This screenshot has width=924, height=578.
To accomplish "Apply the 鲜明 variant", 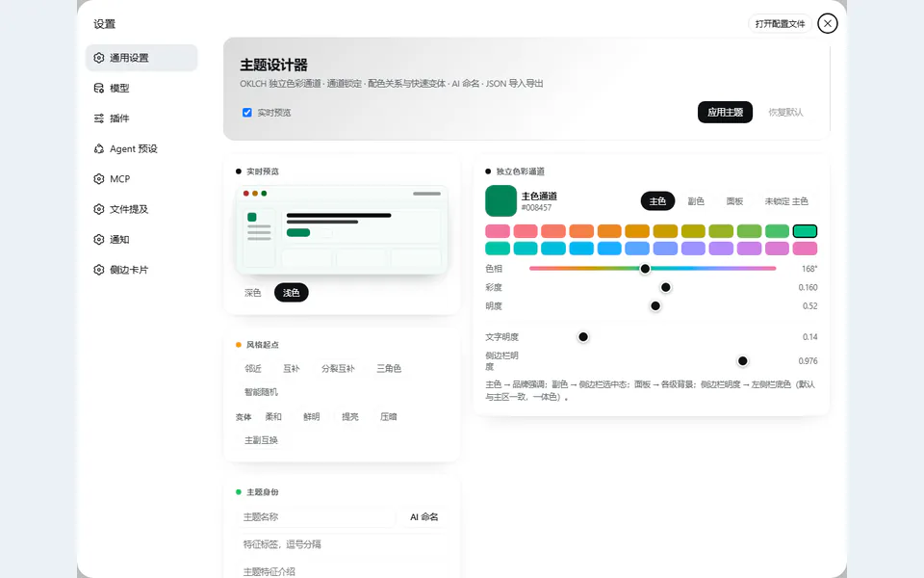I will (x=312, y=416).
